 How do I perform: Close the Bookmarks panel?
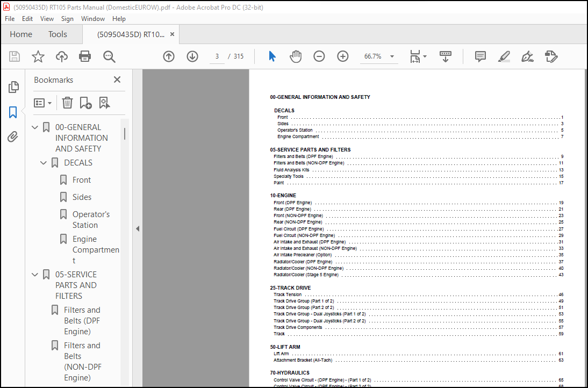tap(117, 80)
